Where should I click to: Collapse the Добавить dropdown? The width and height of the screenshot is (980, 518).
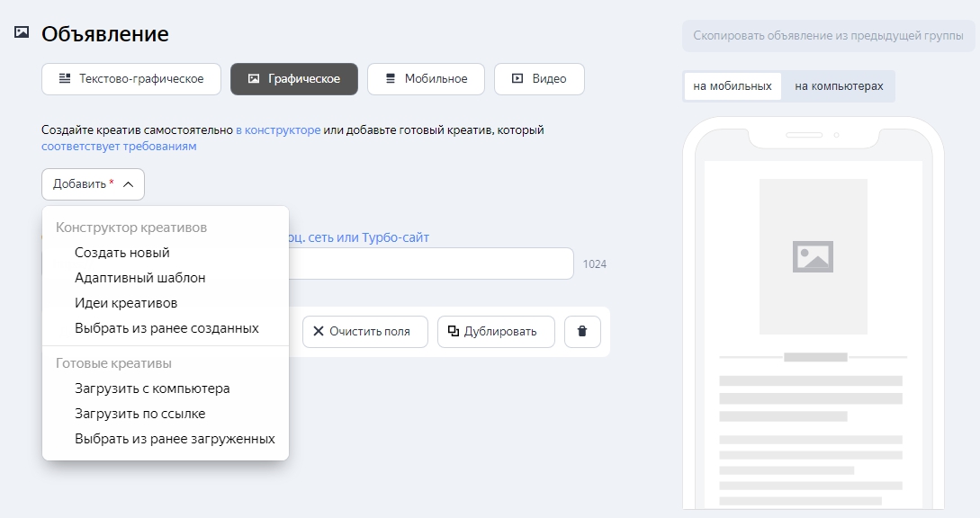93,184
